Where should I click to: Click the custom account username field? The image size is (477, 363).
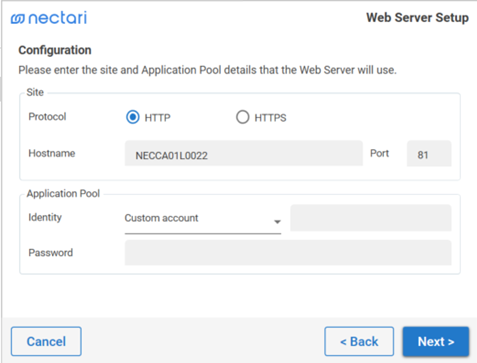click(x=371, y=218)
